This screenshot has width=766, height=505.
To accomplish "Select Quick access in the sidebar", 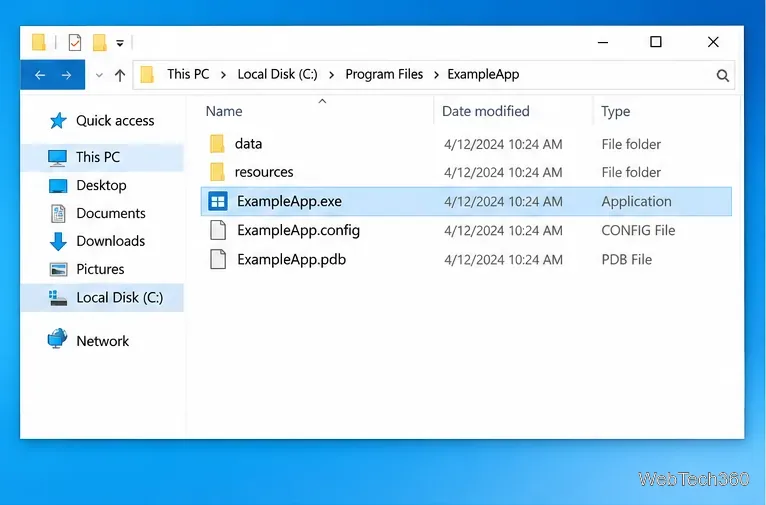I will coord(115,121).
